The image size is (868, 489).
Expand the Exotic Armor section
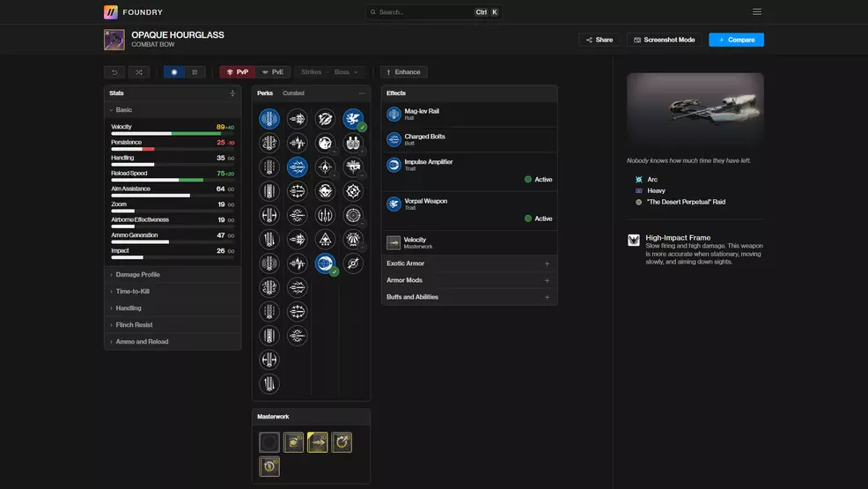[469, 263]
